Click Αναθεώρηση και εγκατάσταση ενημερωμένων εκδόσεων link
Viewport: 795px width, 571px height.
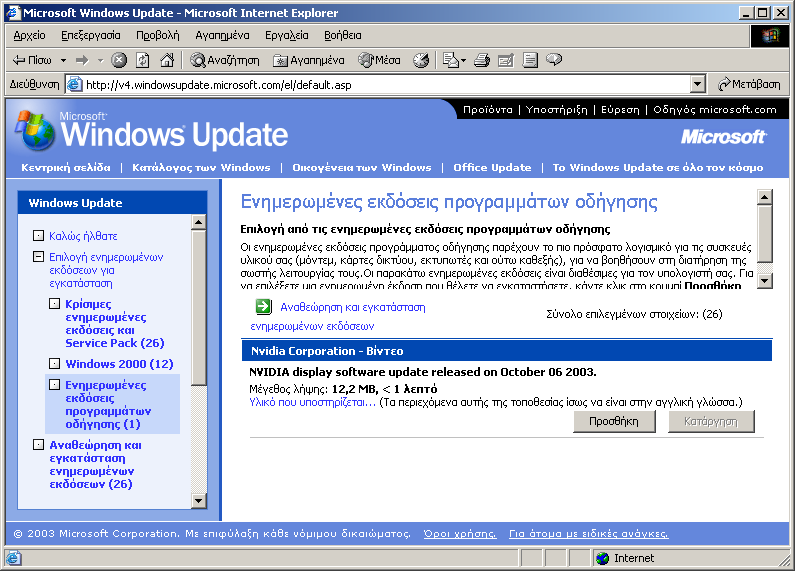click(x=338, y=316)
